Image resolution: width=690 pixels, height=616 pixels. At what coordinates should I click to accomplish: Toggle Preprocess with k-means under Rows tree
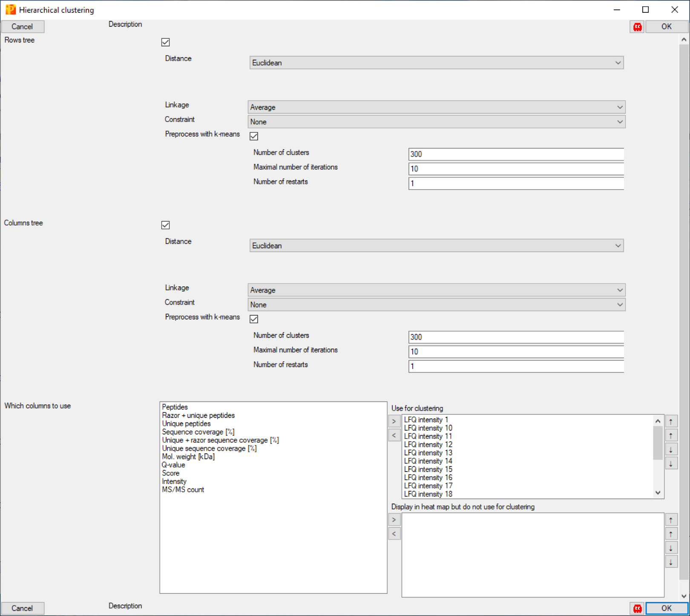click(x=254, y=136)
